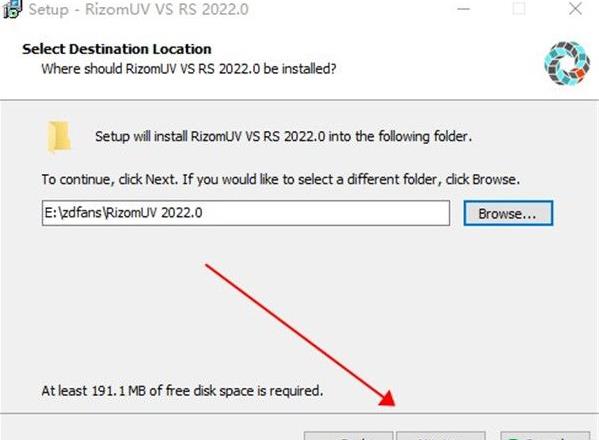Go Back to the previous setup step
The width and height of the screenshot is (599, 440).
pyautogui.click(x=348, y=436)
